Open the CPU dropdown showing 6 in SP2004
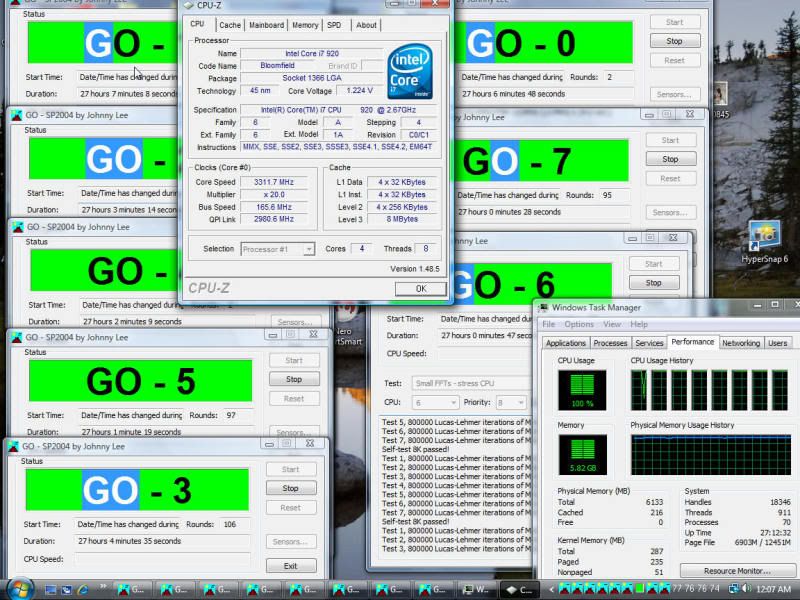800x600 pixels. (435, 403)
